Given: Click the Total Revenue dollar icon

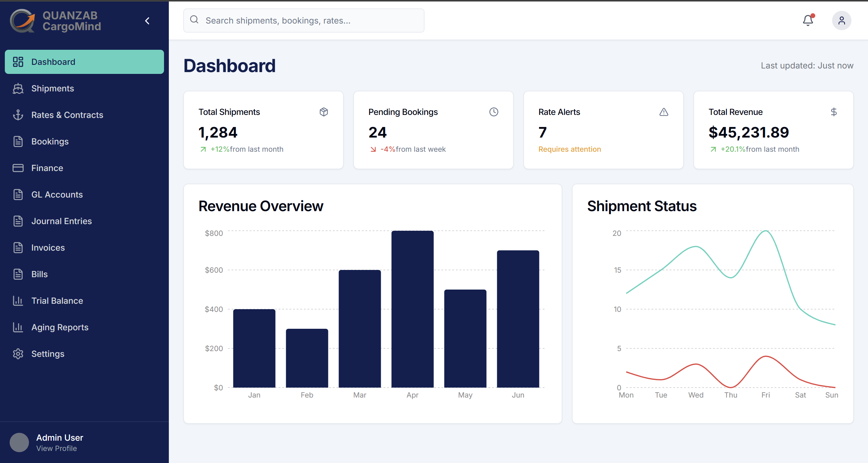Looking at the screenshot, I should tap(834, 112).
